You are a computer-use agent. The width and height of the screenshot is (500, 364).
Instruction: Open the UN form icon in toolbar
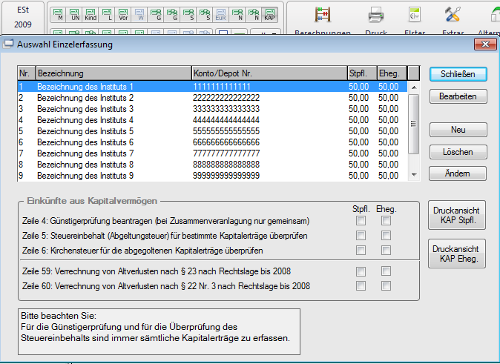[x=74, y=15]
